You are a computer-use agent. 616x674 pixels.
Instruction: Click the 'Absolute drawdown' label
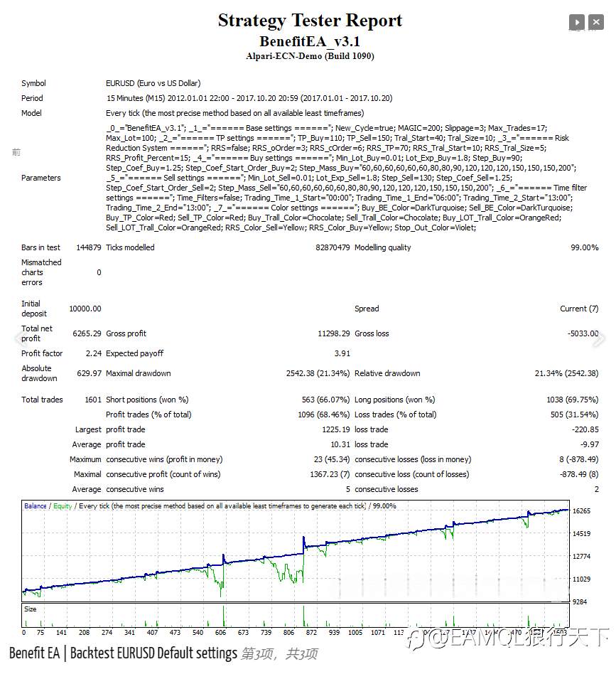click(39, 373)
